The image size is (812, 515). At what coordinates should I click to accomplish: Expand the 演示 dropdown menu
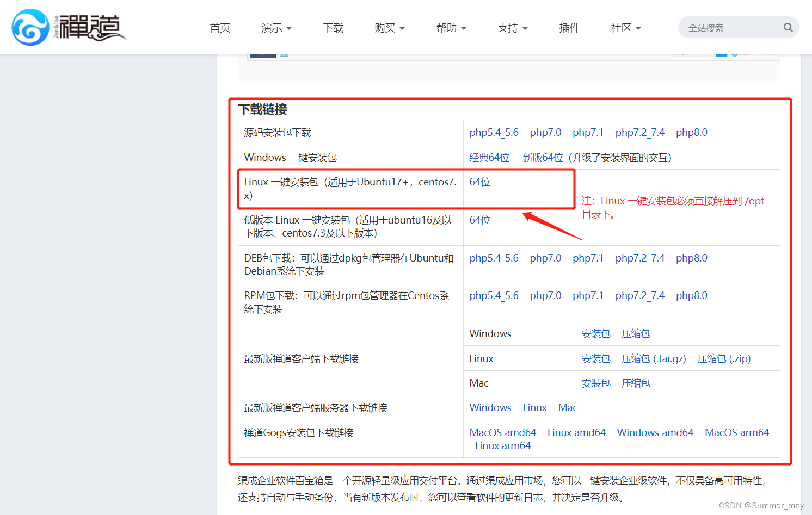pyautogui.click(x=276, y=28)
